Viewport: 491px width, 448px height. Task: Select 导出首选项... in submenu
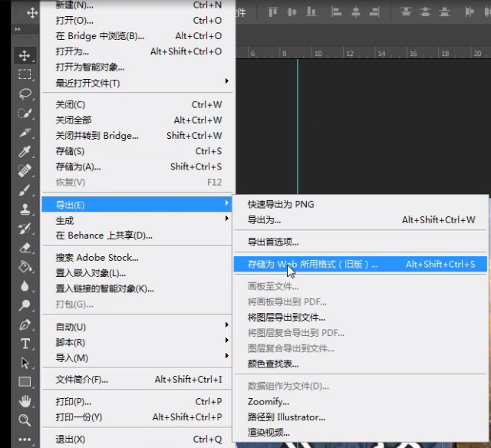[x=361, y=242]
